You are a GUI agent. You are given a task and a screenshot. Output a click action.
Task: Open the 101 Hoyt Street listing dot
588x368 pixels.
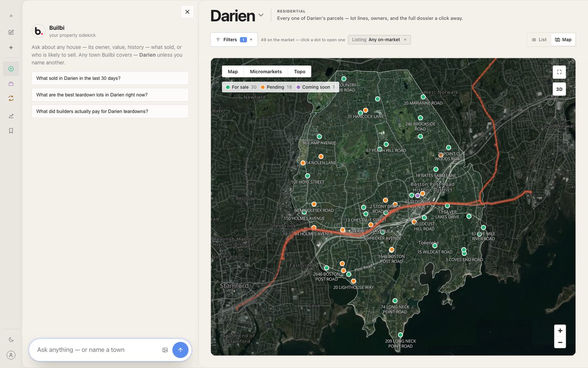click(307, 176)
